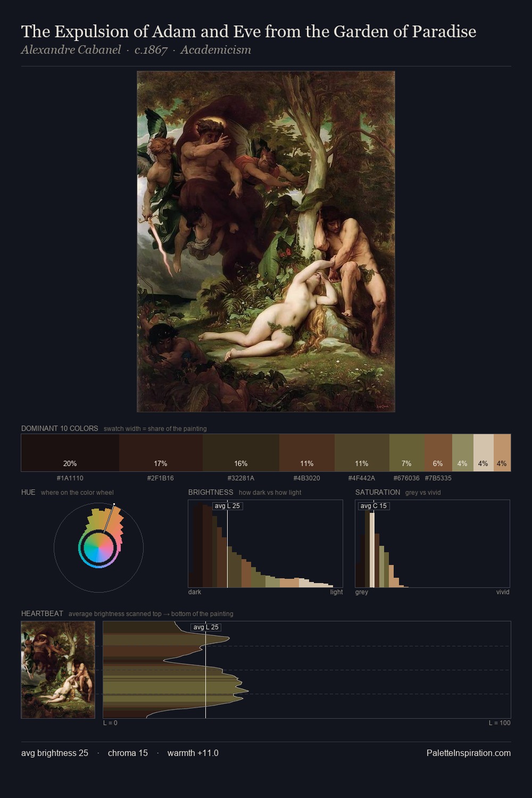Click the 'dark' axis label
The image size is (532, 798).
(x=195, y=592)
